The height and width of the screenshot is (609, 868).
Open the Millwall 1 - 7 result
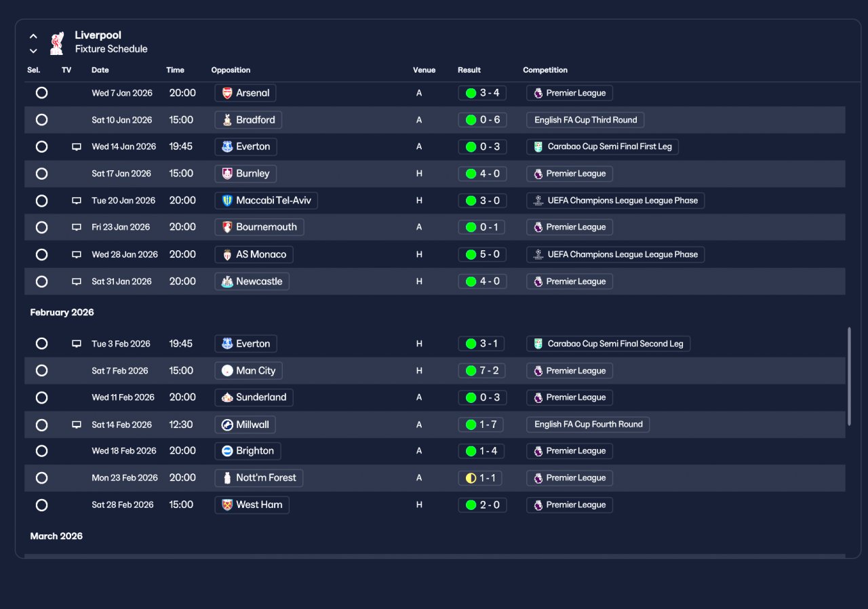tap(482, 425)
